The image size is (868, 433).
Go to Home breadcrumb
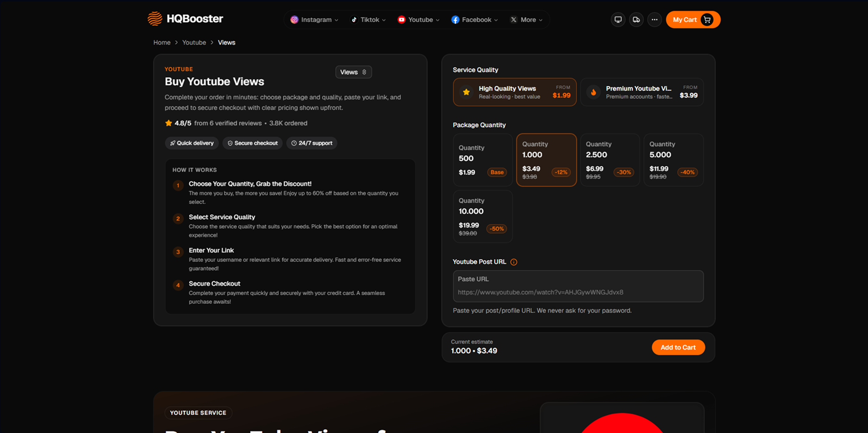pos(162,42)
